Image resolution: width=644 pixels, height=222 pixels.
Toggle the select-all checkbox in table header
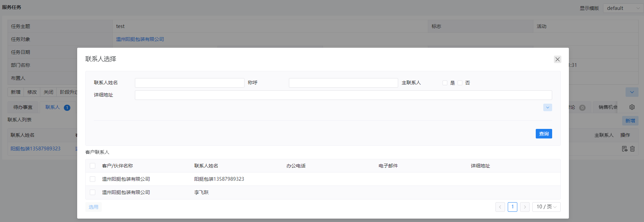point(93,166)
